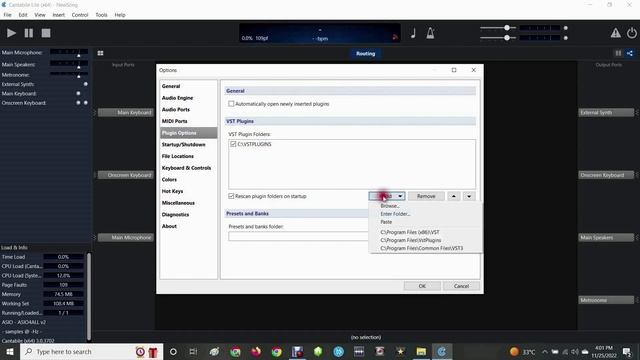Screen dimensions: 640x360
Task: Choose Browse... from Add menu
Action: click(x=390, y=206)
